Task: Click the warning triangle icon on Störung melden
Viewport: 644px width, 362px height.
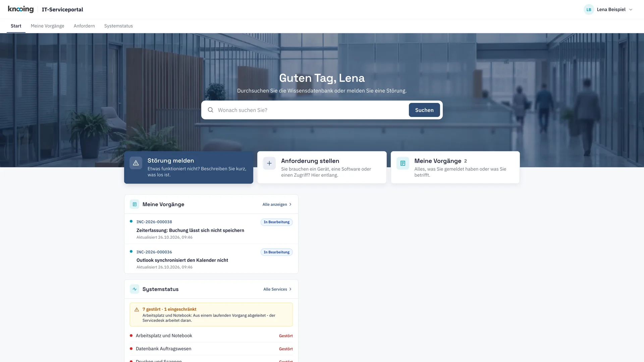Action: coord(136,163)
